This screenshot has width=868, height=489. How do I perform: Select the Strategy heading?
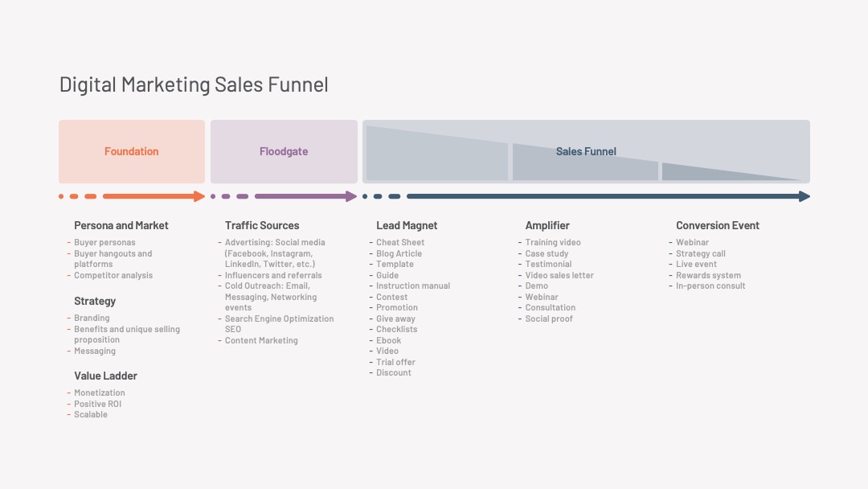(95, 301)
